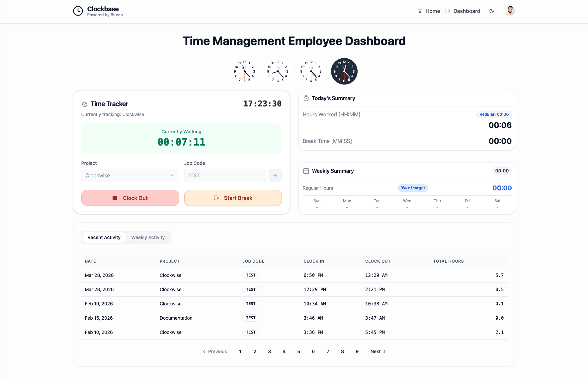This screenshot has height=378, width=588.
Task: Open the Clockwise project dropdown
Action: (130, 175)
